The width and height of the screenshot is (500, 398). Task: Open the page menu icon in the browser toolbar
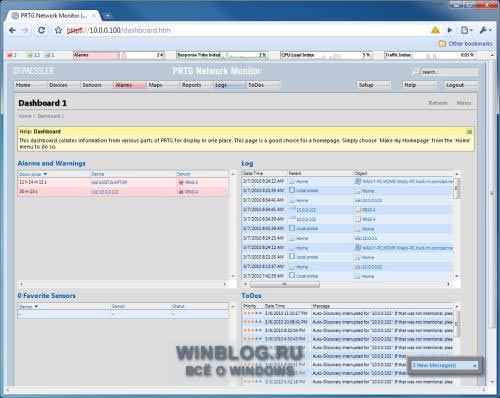coord(466,30)
